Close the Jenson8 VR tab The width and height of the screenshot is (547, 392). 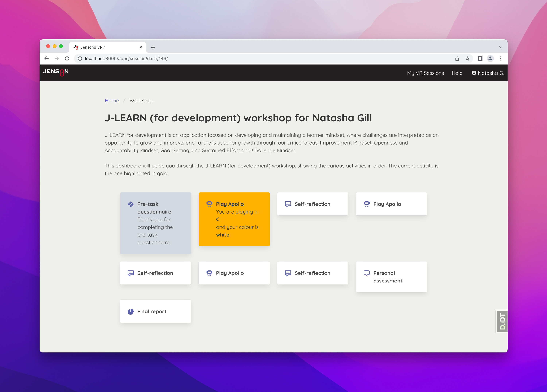point(141,47)
